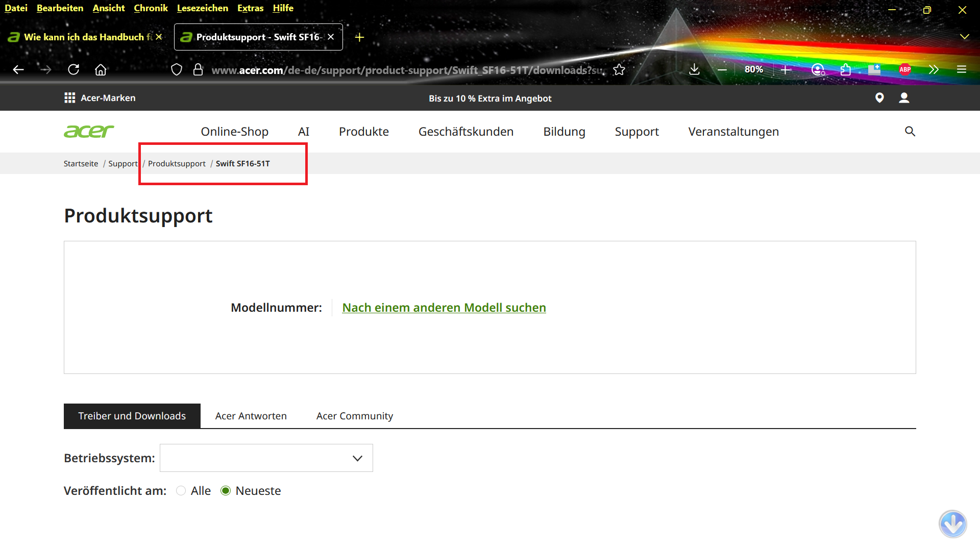
Task: Open the AI navigation item
Action: pos(304,132)
